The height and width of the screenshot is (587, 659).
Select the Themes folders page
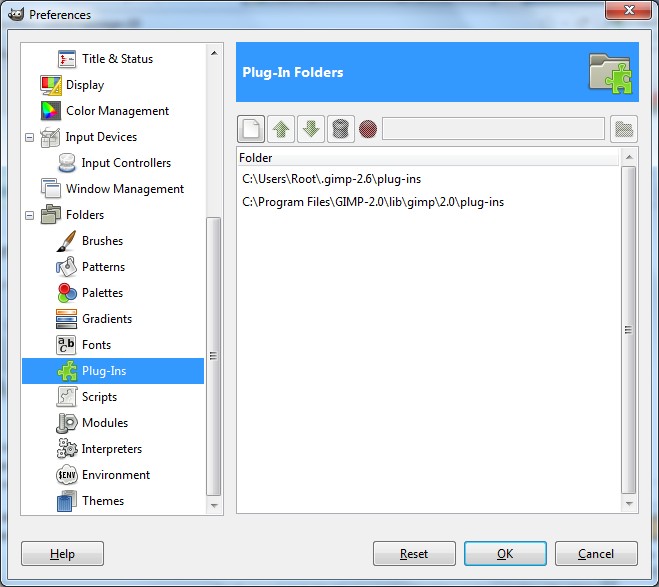click(x=103, y=501)
